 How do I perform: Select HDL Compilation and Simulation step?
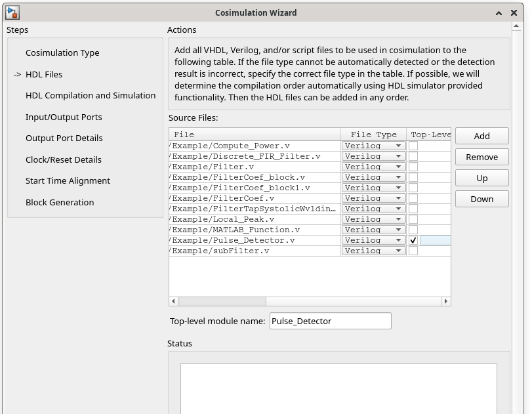click(91, 96)
